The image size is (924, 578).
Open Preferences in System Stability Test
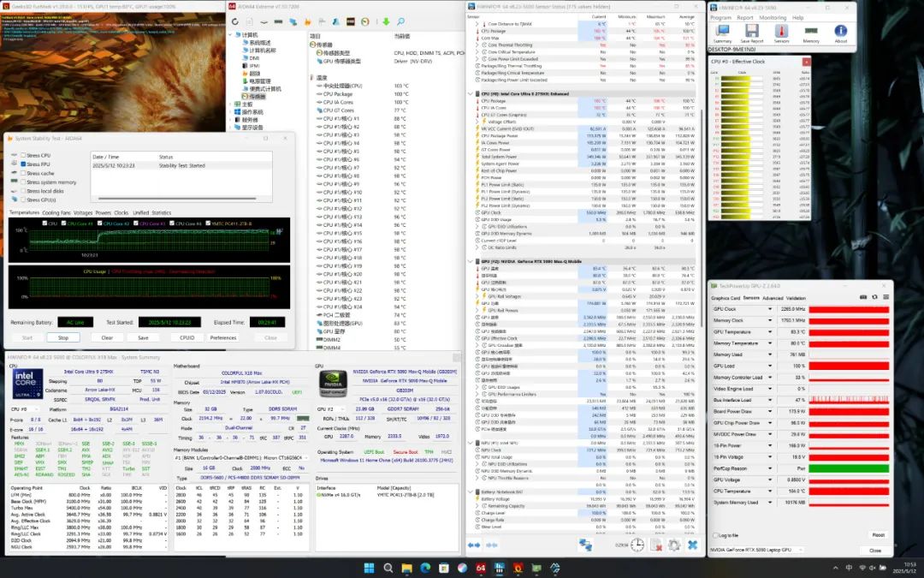coord(223,338)
